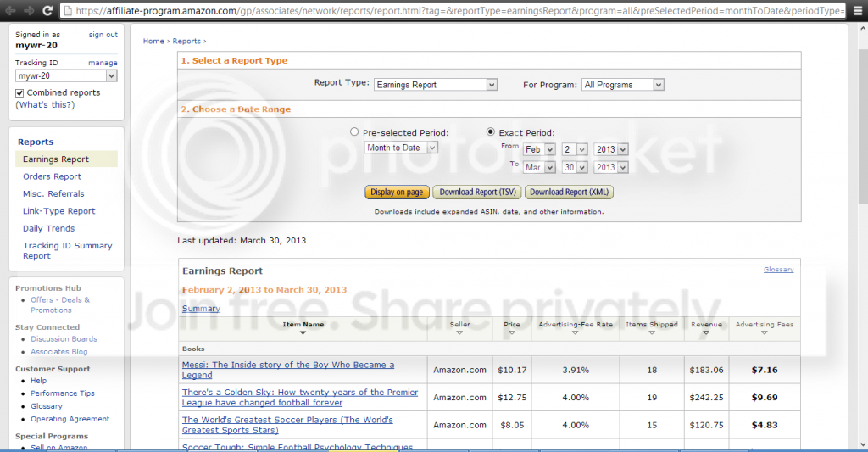The width and height of the screenshot is (868, 452).
Task: Open Link-Type Report in the sidebar
Action: click(x=59, y=211)
